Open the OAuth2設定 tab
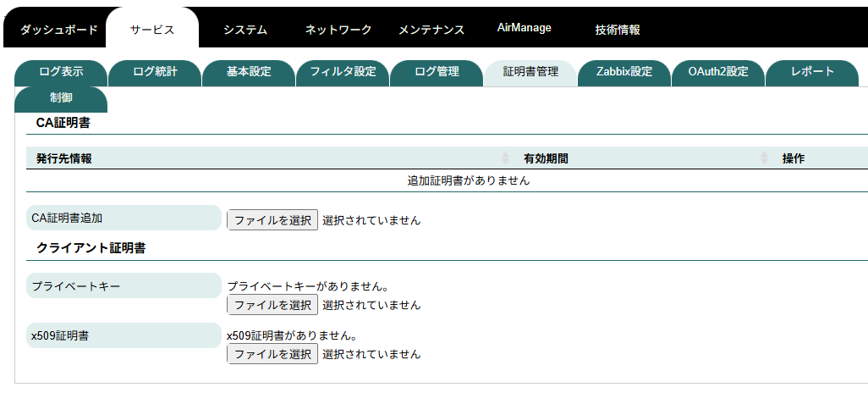The height and width of the screenshot is (393, 868). coord(718,73)
